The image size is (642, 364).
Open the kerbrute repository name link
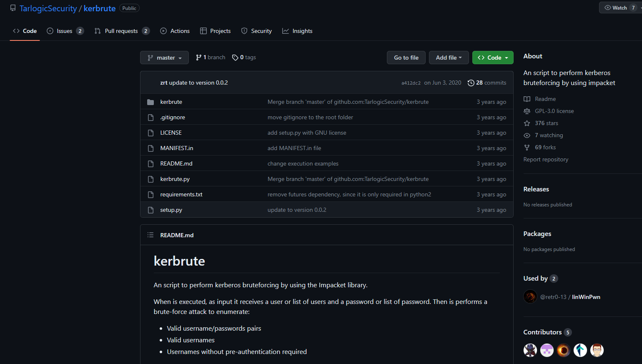tap(100, 8)
